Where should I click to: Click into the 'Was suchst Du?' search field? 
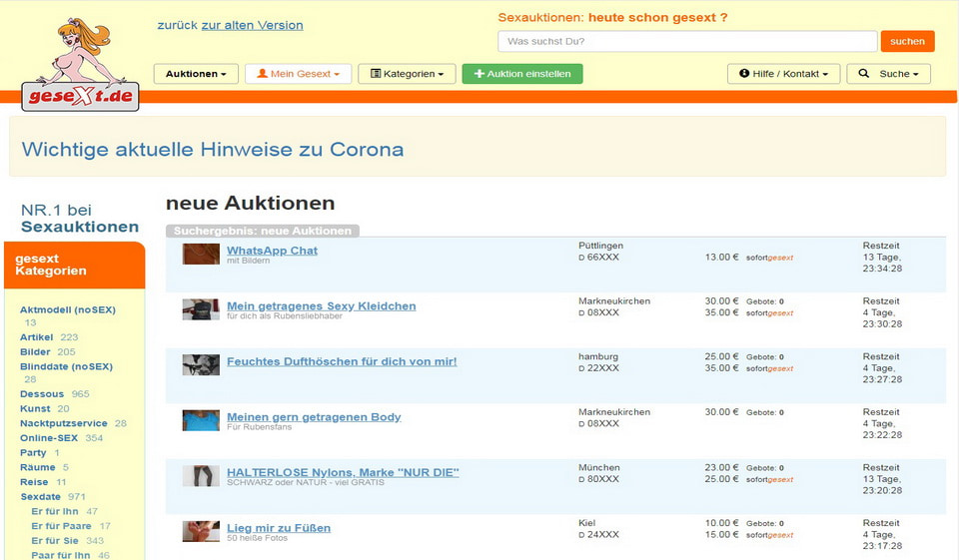(x=687, y=41)
